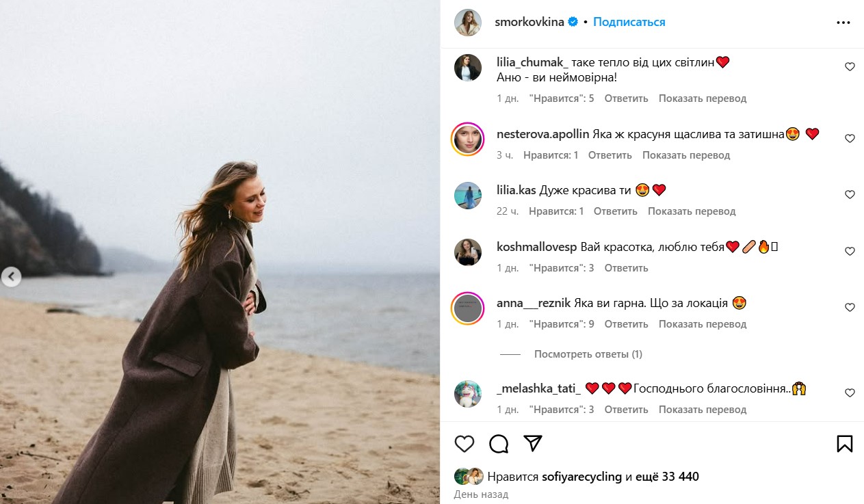Image resolution: width=864 pixels, height=504 pixels.
Task: Open the three-dot more options menu
Action: pyautogui.click(x=843, y=23)
